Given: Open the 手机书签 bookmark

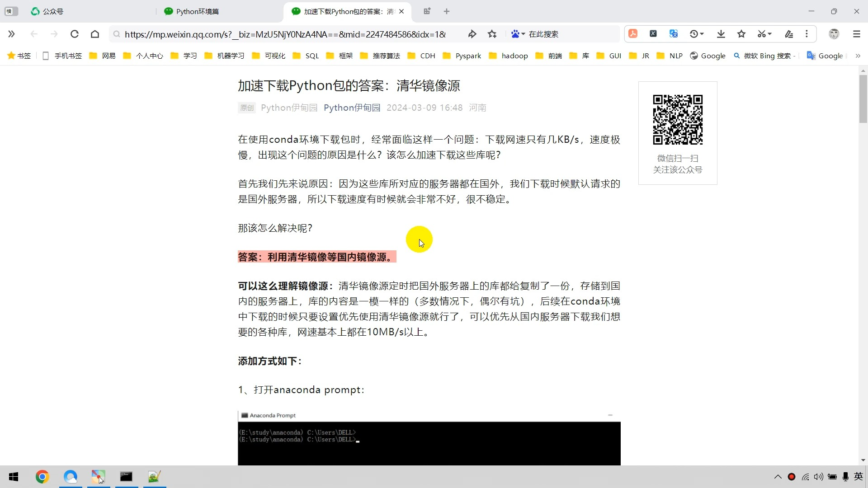Looking at the screenshot, I should click(62, 56).
